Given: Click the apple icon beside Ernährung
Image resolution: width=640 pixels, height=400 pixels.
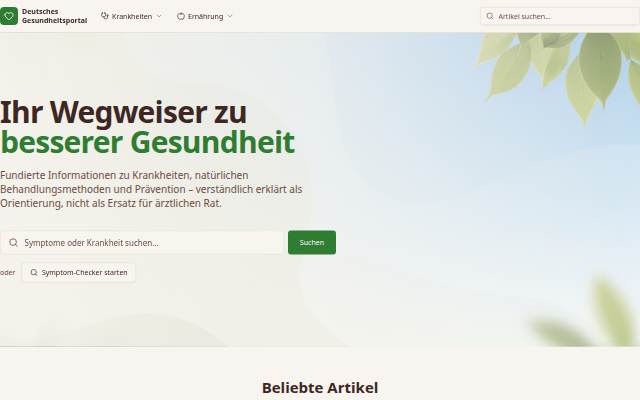Looking at the screenshot, I should coord(181,16).
